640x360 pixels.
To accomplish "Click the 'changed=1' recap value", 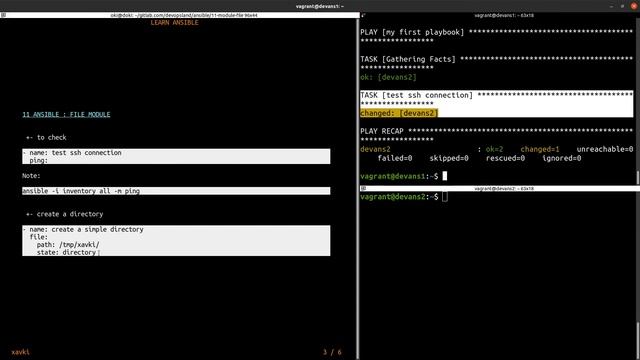I will pyautogui.click(x=540, y=149).
